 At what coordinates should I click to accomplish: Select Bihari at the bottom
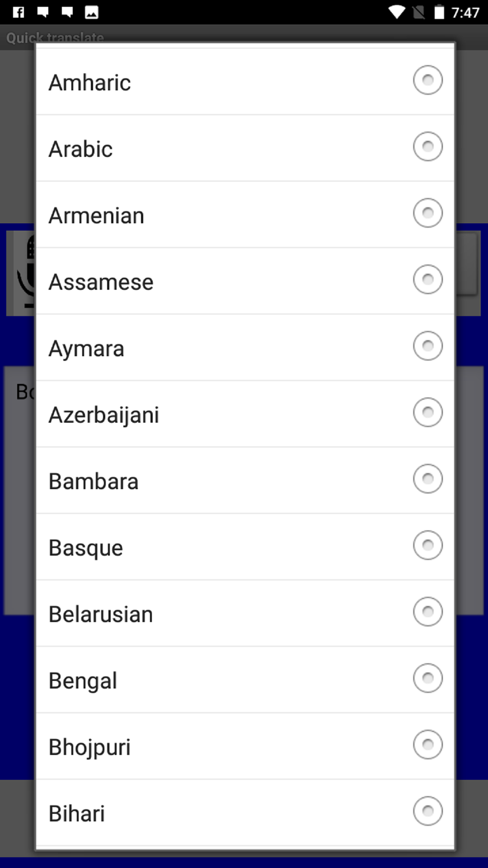[x=427, y=811]
